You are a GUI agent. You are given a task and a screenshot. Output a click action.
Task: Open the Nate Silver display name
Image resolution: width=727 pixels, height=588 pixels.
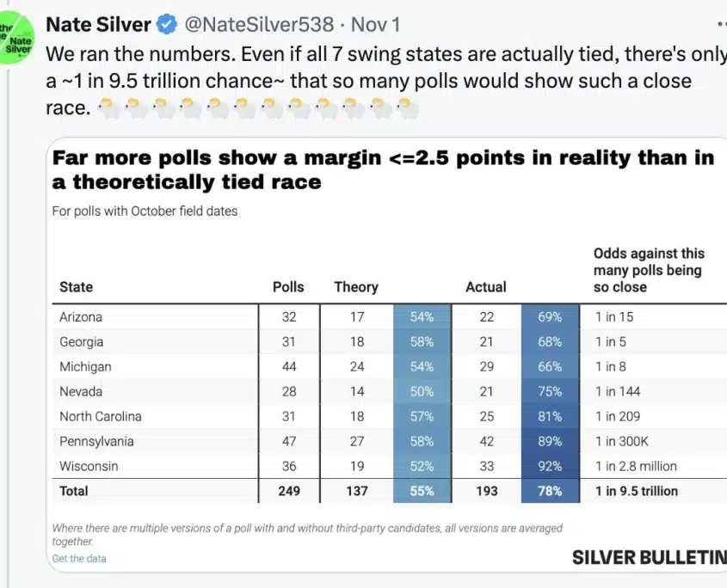coord(98,25)
